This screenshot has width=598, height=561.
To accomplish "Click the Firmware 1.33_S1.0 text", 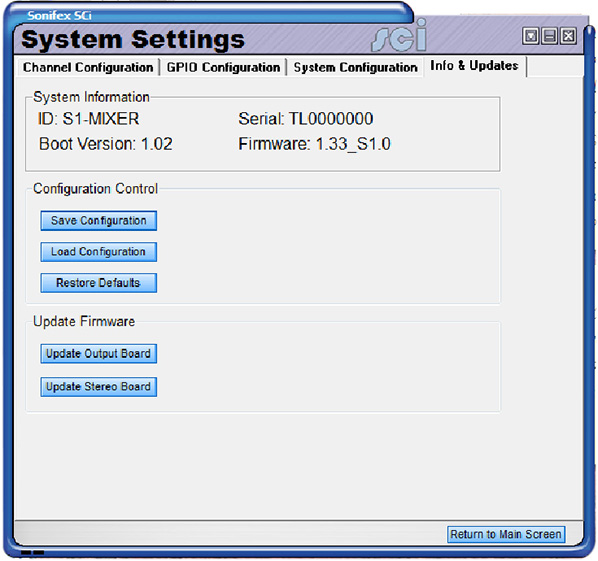I will tap(315, 145).
